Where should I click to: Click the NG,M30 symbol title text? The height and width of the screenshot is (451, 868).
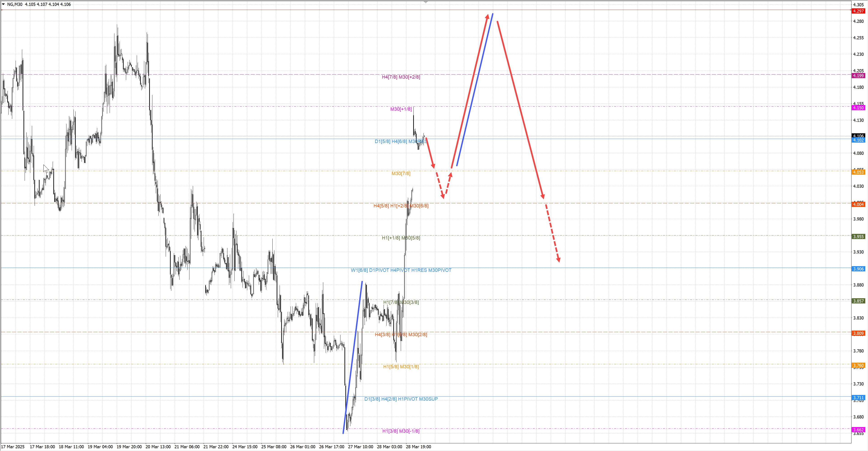15,4
